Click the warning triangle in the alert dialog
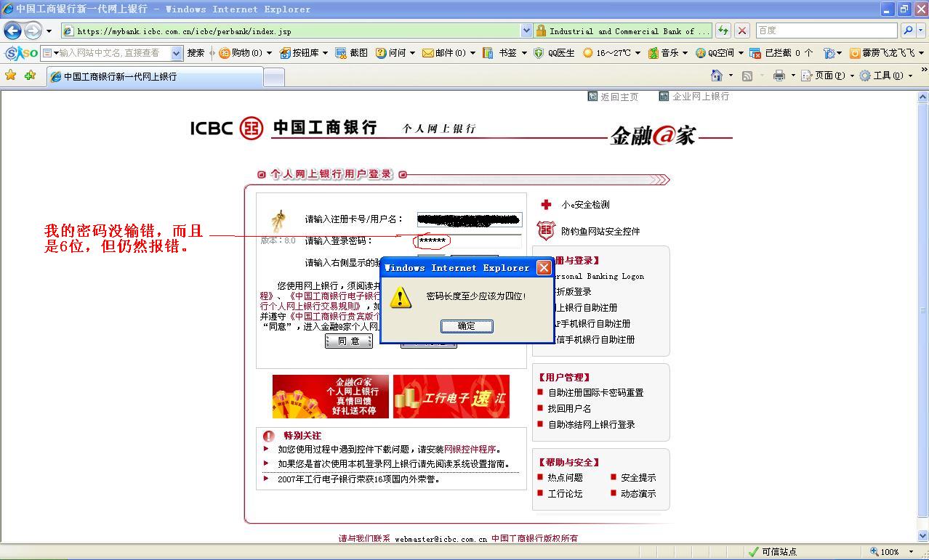 [401, 297]
